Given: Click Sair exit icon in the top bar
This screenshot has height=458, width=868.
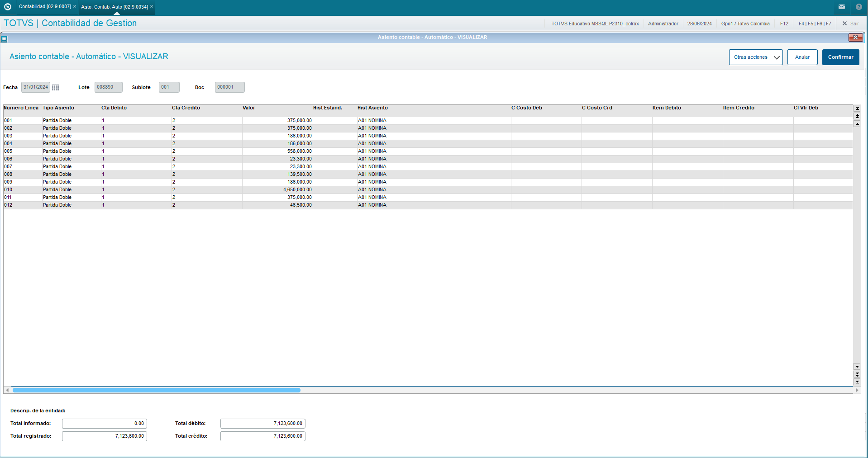Looking at the screenshot, I should (850, 24).
